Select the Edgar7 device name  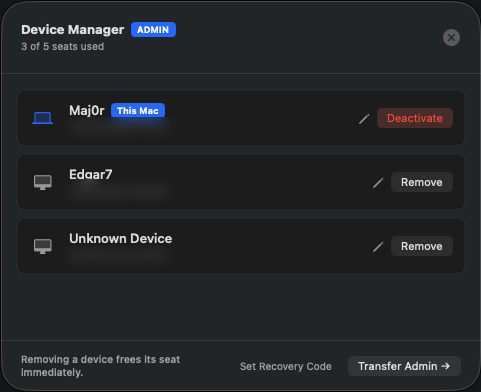(91, 174)
